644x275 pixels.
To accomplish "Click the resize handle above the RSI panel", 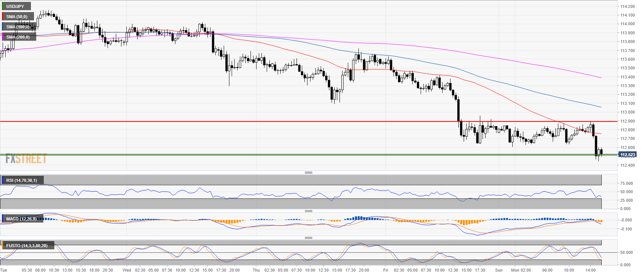I will 308,172.
